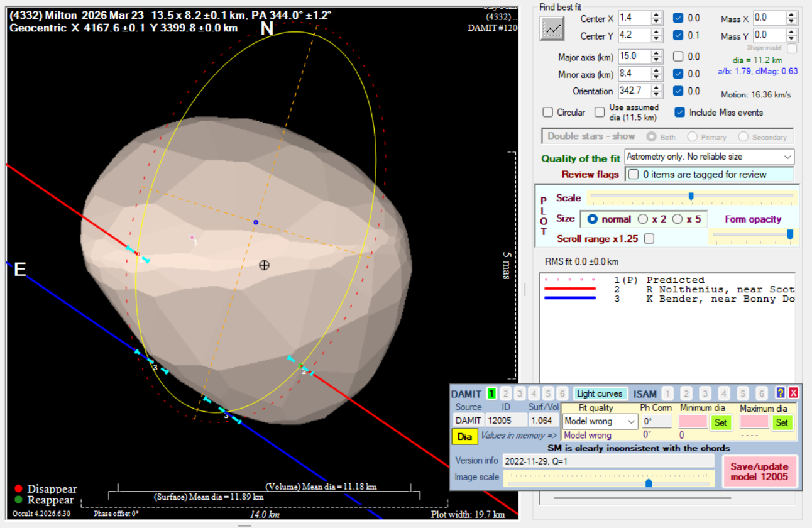The height and width of the screenshot is (528, 812).
Task: Click the Center Y spinner arrows
Action: pos(657,36)
